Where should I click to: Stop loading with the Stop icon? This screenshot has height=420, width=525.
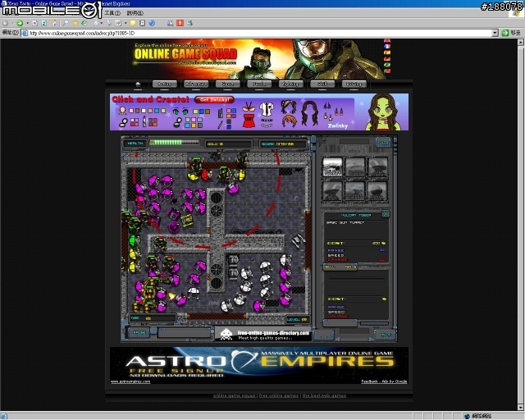(x=34, y=23)
